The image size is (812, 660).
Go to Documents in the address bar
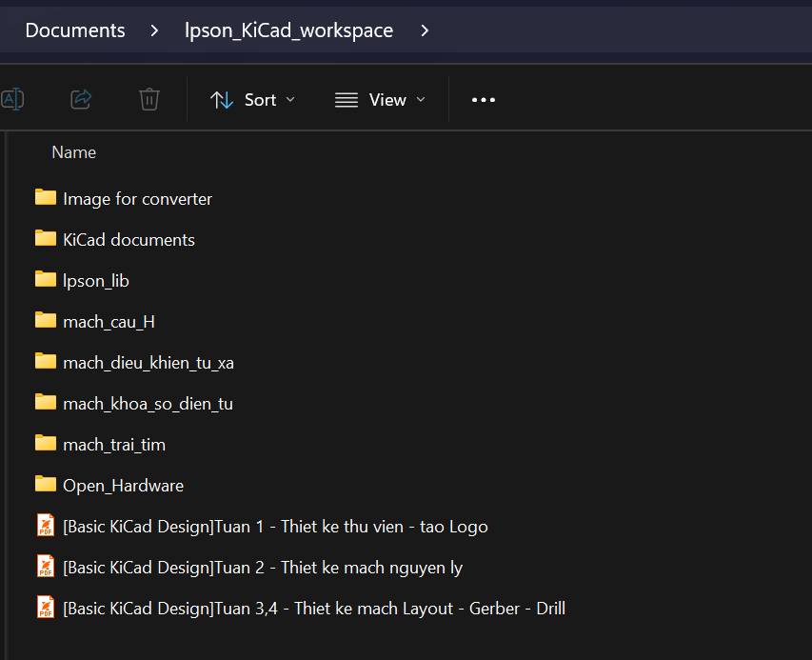coord(75,30)
